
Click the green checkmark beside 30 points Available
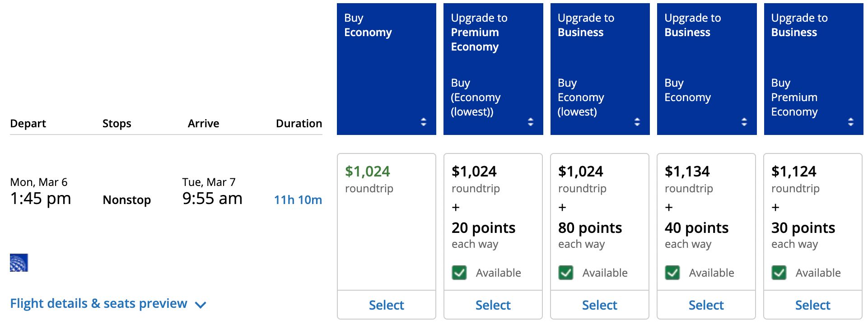point(779,273)
